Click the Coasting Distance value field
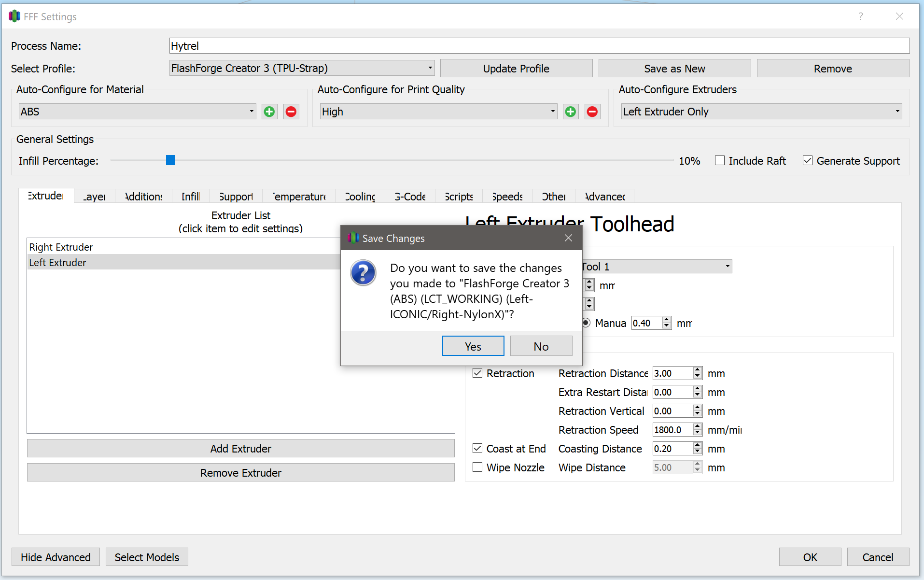Viewport: 924px width, 580px height. point(672,449)
